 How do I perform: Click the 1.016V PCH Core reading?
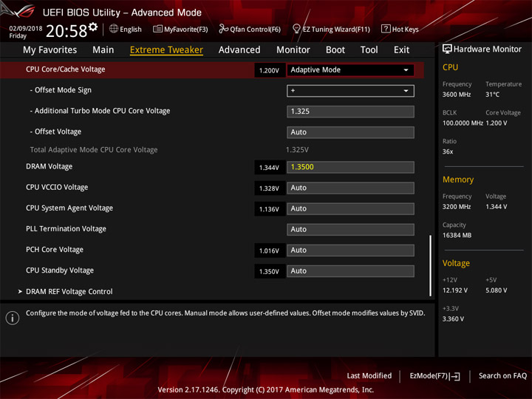tap(270, 250)
